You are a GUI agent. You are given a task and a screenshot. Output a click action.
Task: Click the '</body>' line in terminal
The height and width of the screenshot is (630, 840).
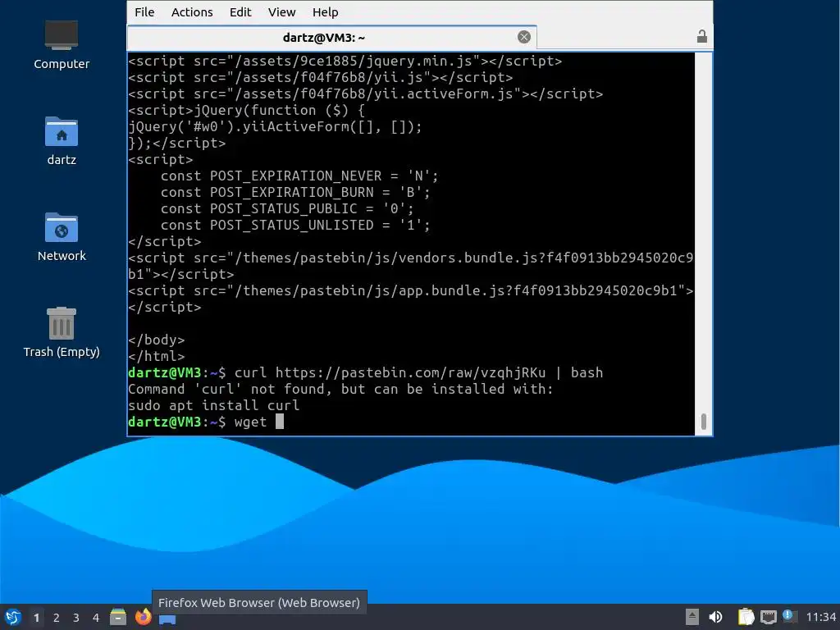pyautogui.click(x=156, y=340)
